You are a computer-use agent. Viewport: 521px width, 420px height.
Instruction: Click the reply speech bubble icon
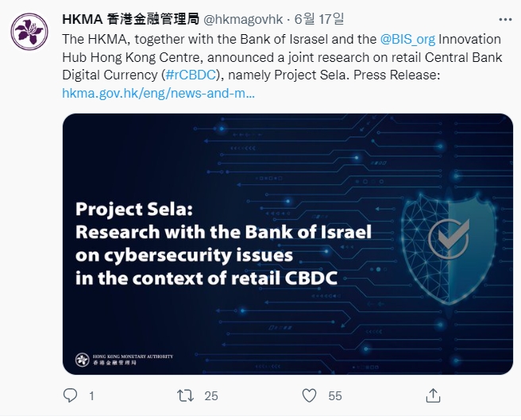point(71,395)
